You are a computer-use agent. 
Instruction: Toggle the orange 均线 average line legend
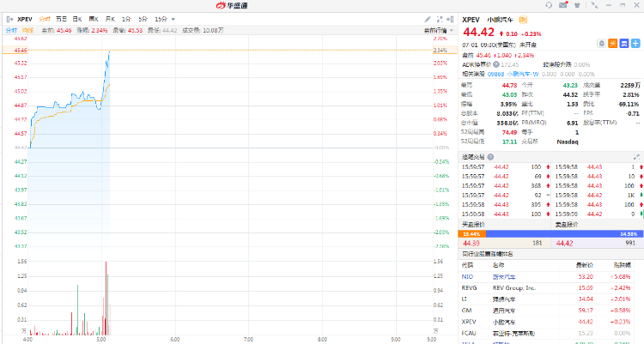click(x=27, y=30)
